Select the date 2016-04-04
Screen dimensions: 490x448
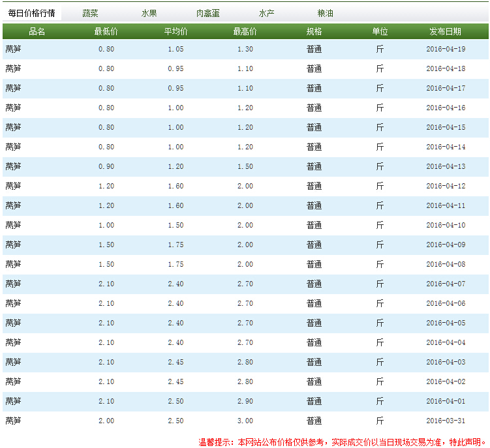[446, 342]
